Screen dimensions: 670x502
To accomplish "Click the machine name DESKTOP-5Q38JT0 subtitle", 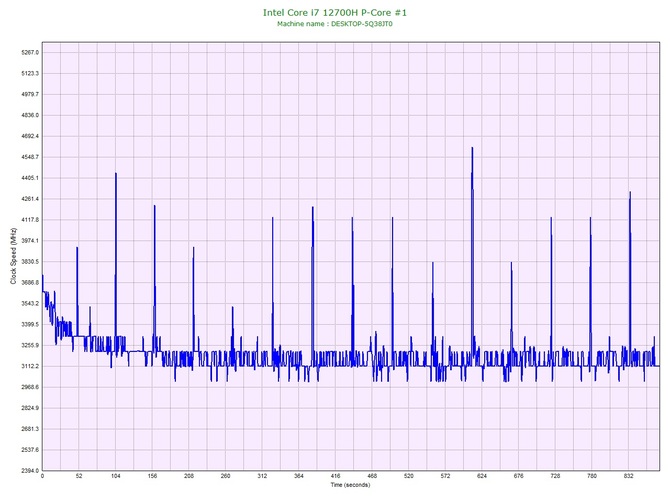I will pyautogui.click(x=335, y=24).
